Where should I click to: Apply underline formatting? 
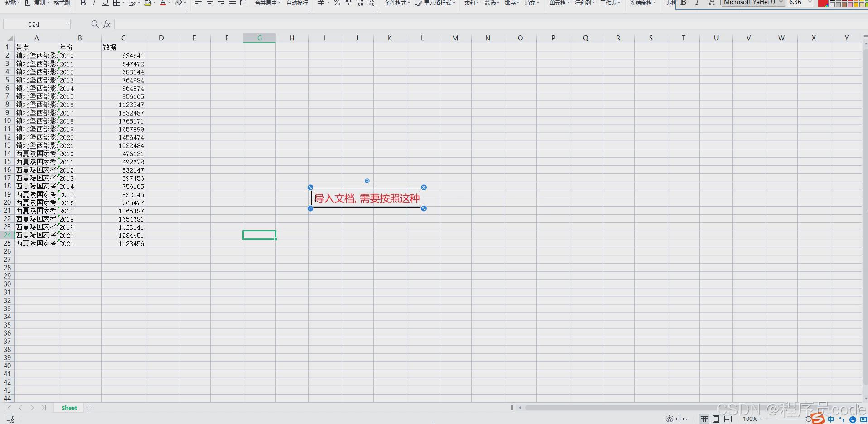105,3
